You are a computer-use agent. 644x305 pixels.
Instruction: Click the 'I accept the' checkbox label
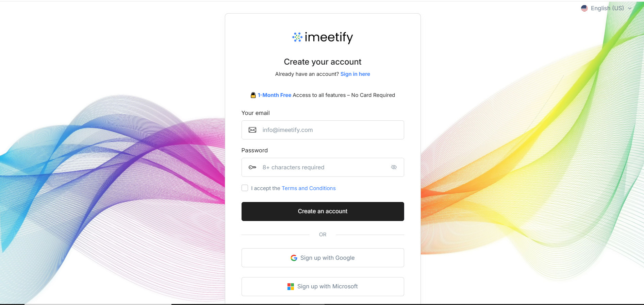point(265,188)
